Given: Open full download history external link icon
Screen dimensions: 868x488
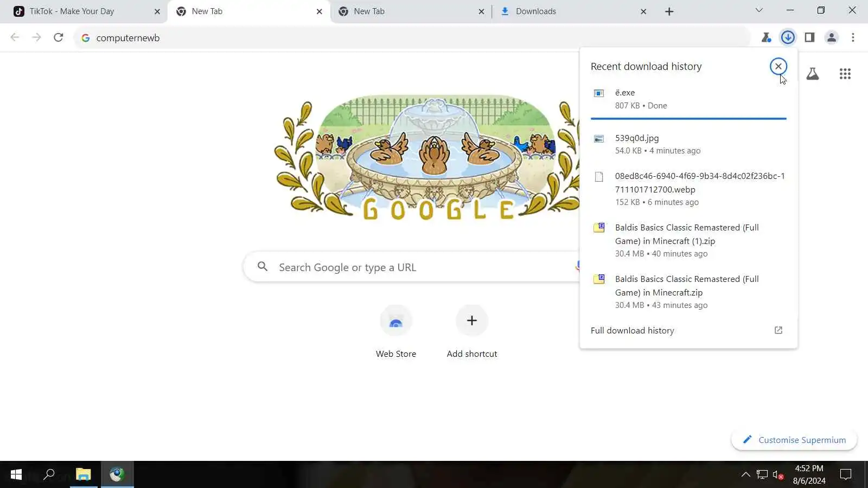Looking at the screenshot, I should pyautogui.click(x=778, y=330).
